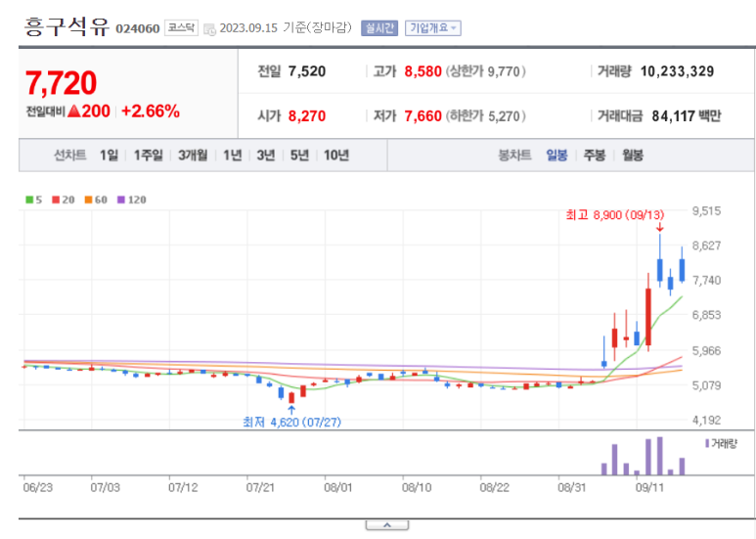Click the 상한가 9,770 upper limit text
756x539 pixels.
pyautogui.click(x=485, y=71)
